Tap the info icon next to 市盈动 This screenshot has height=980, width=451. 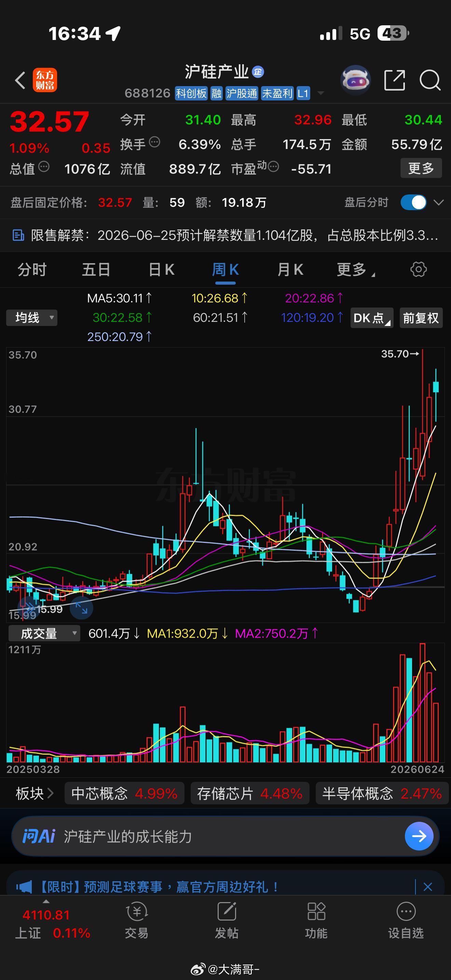[x=273, y=167]
